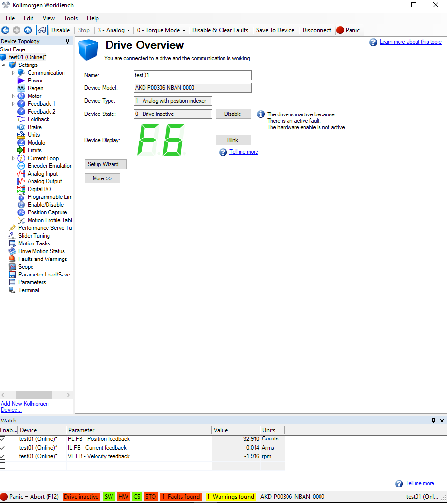
Task: Open the Terminal icon in tree
Action: click(12, 290)
